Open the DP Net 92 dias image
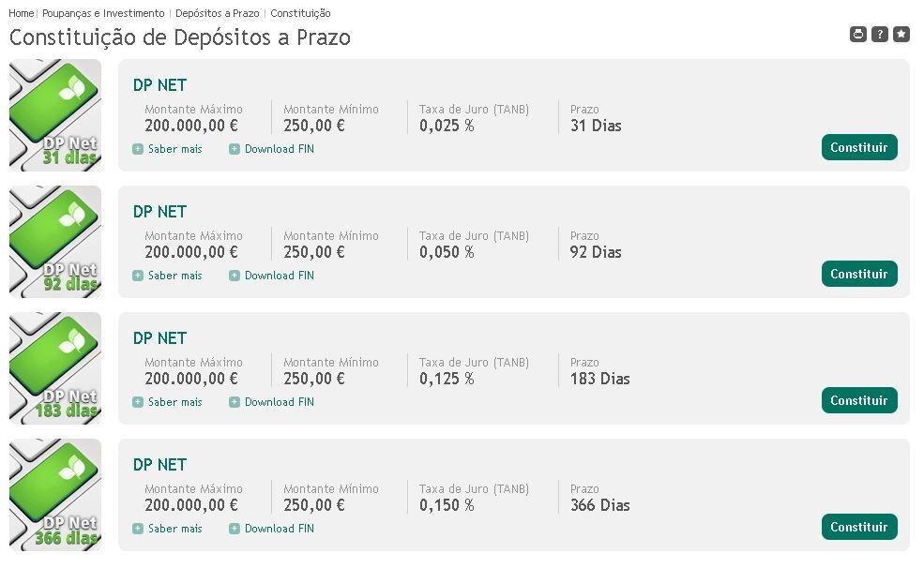924x568 pixels. [55, 242]
